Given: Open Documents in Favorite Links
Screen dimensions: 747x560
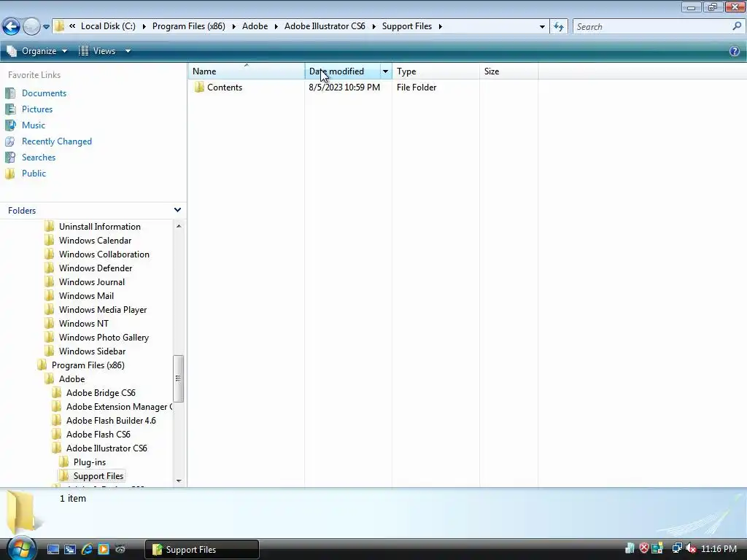Looking at the screenshot, I should click(44, 93).
